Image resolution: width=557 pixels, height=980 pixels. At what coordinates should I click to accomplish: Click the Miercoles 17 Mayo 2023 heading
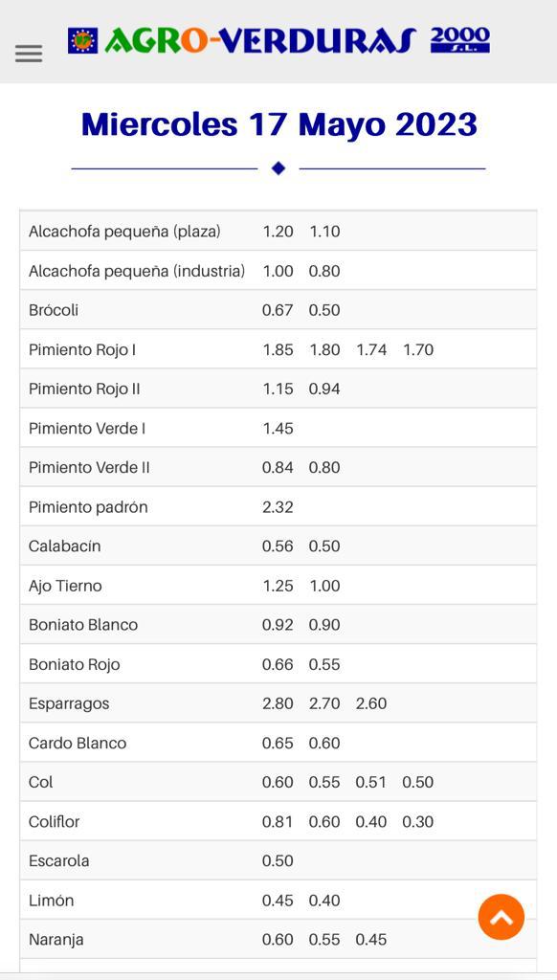click(278, 123)
